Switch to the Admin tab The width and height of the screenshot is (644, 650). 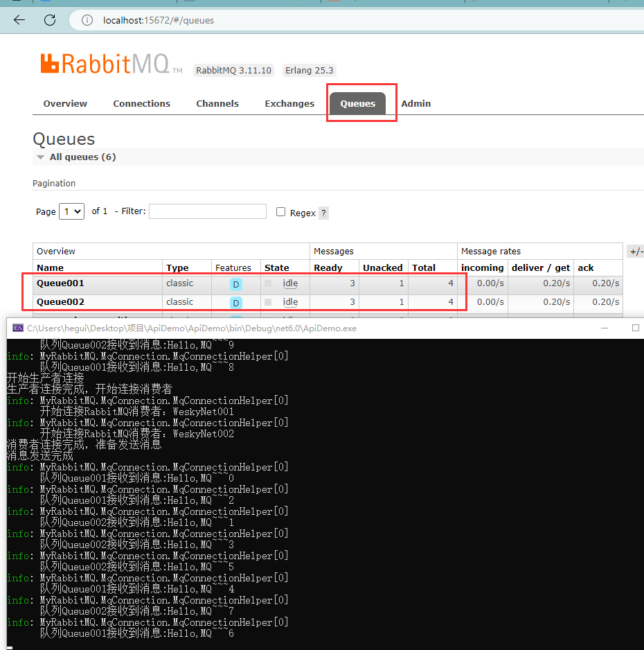[x=415, y=104]
